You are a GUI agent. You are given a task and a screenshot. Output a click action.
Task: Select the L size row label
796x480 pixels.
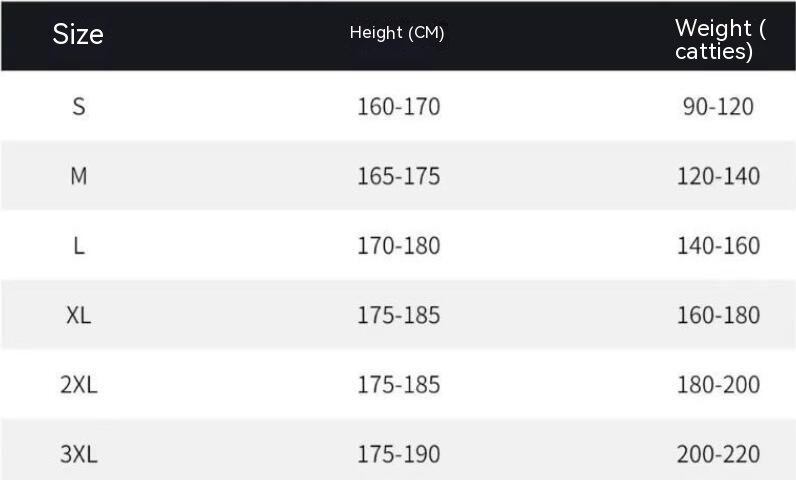(x=78, y=246)
